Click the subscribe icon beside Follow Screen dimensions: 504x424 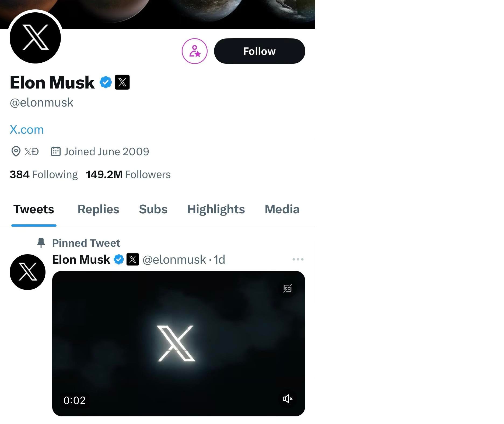pos(194,51)
